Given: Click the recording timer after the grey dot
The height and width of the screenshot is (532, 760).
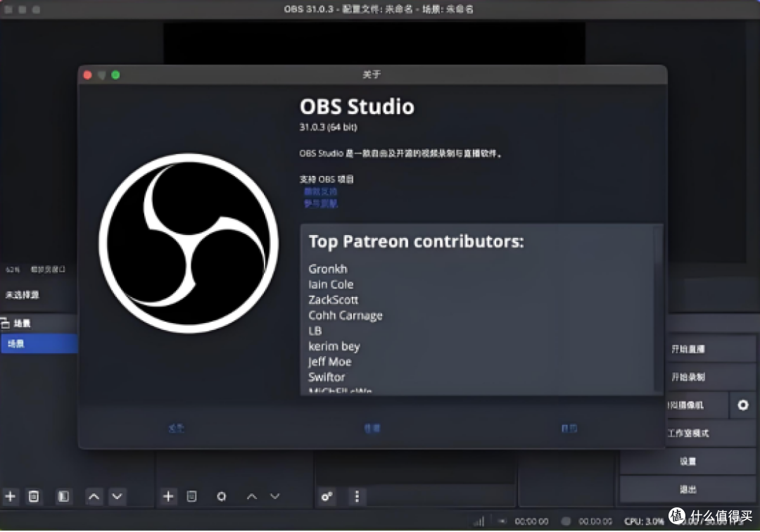Looking at the screenshot, I should (595, 521).
